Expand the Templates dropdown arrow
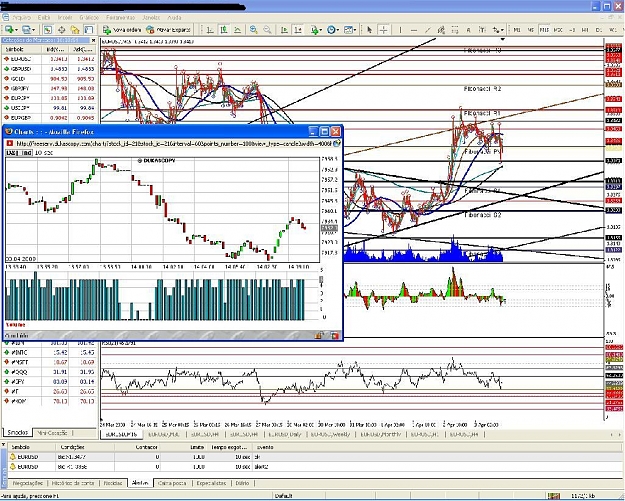 click(355, 30)
